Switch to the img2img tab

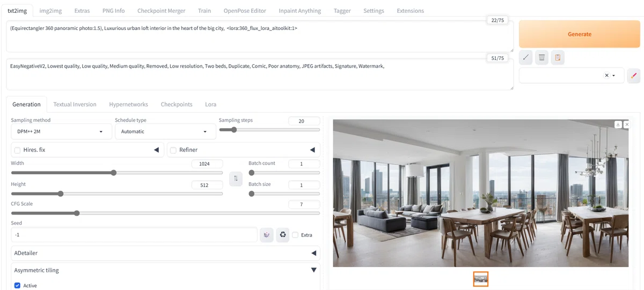[x=50, y=11]
